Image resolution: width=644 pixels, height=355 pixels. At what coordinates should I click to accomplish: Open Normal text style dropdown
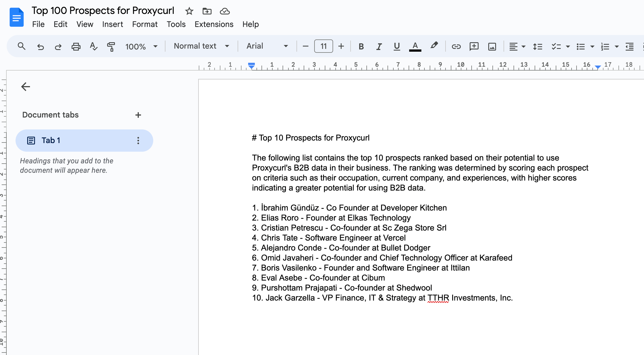[x=202, y=46]
